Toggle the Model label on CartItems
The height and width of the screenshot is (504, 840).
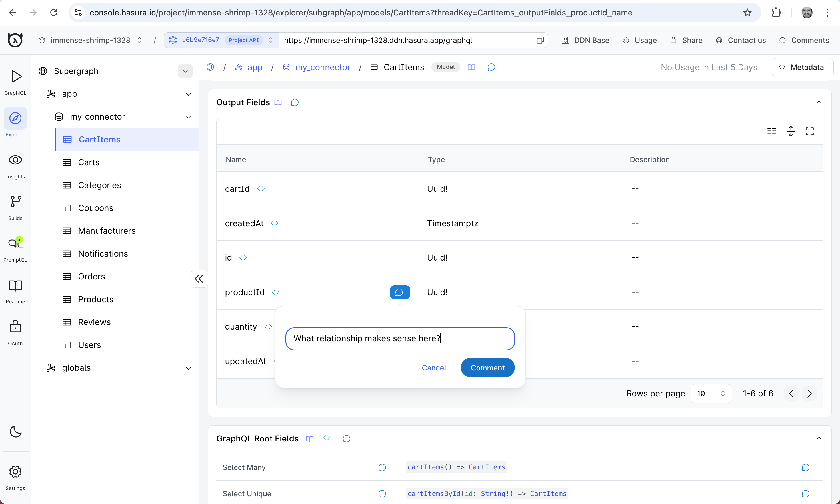tap(445, 67)
